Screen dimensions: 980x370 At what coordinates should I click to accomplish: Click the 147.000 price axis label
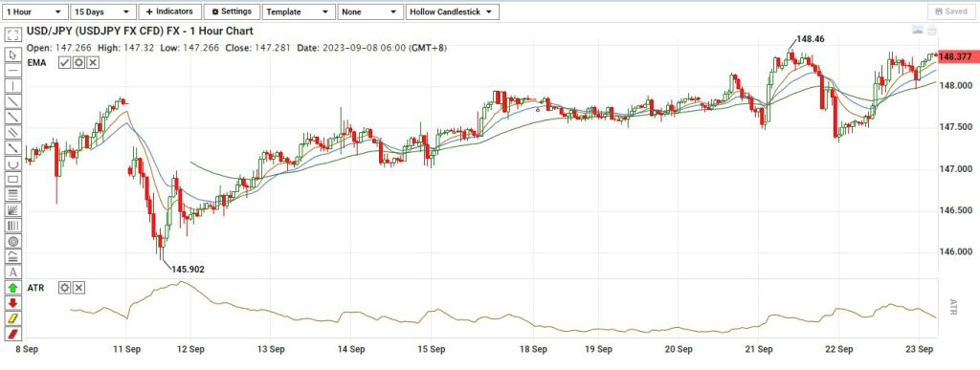pos(956,169)
